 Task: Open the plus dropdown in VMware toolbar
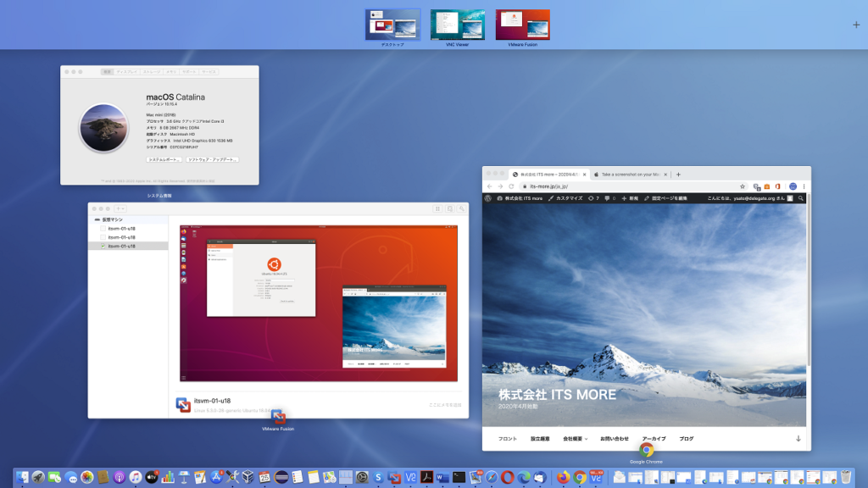coord(121,208)
